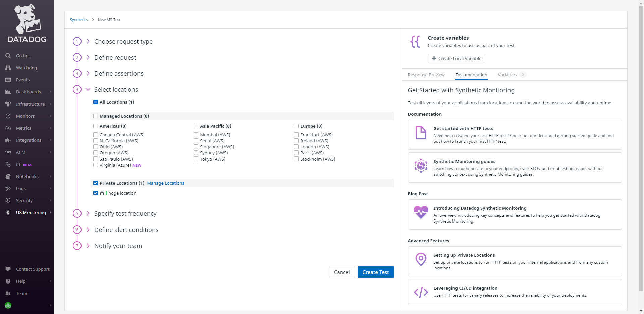Click the Notebooks icon

[x=8, y=176]
